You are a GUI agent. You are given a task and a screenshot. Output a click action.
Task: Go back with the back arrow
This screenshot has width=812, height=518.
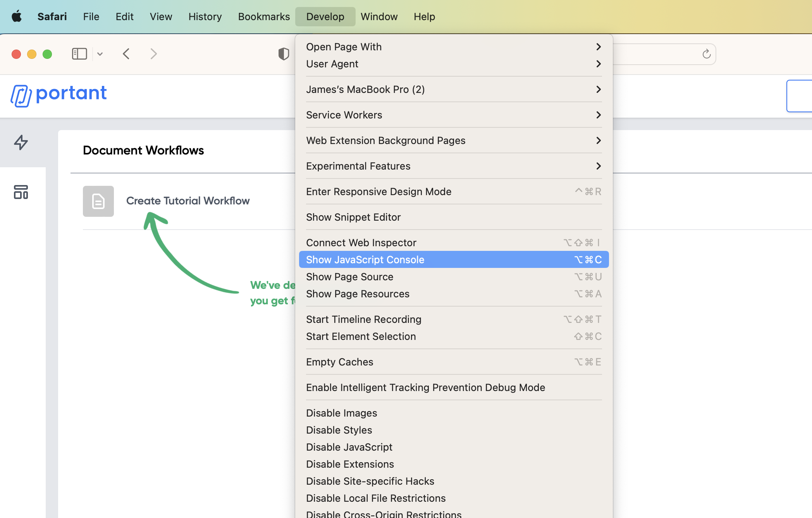pos(126,54)
